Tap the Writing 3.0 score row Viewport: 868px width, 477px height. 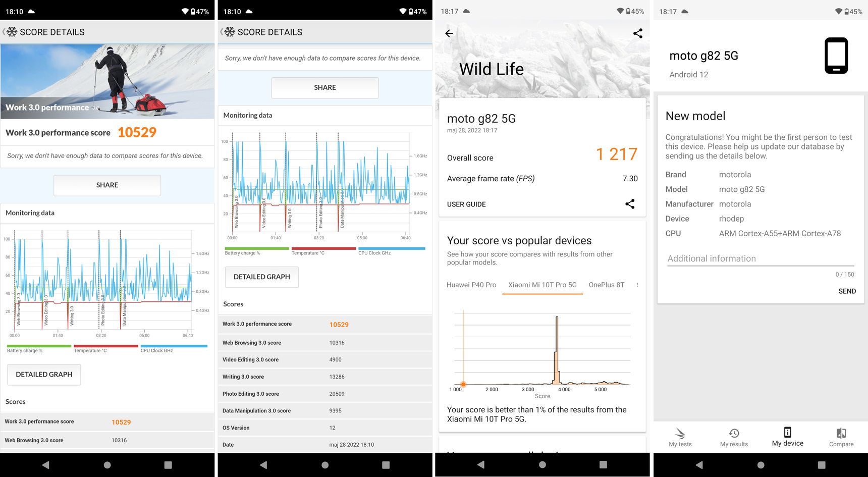click(x=325, y=377)
